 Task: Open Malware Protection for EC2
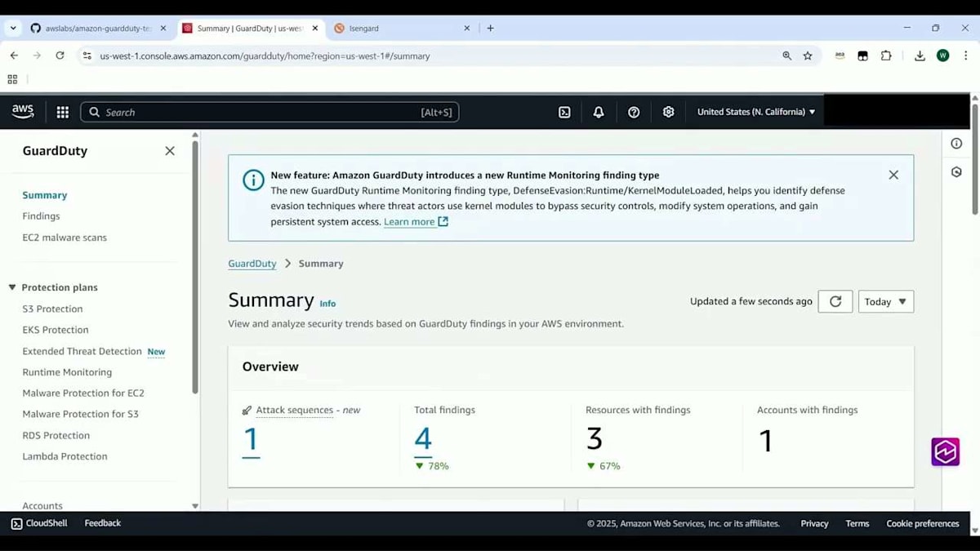tap(83, 393)
